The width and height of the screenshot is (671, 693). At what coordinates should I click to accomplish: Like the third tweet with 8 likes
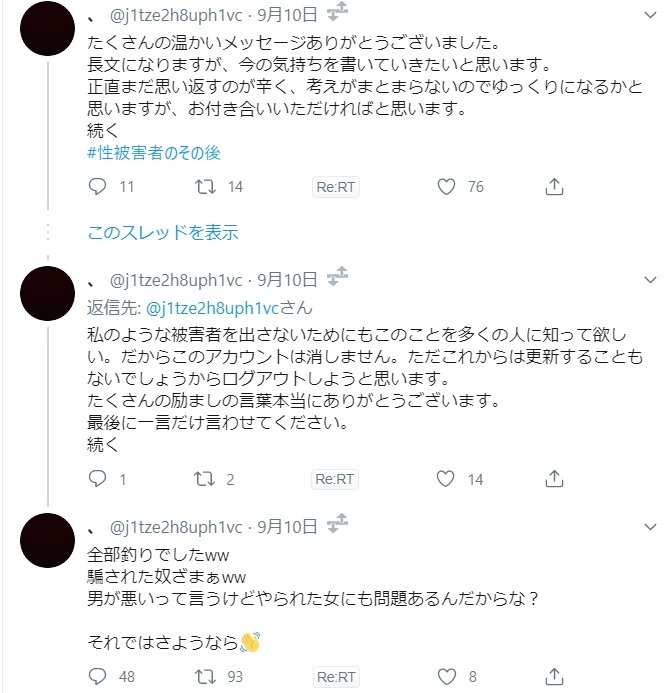point(447,677)
